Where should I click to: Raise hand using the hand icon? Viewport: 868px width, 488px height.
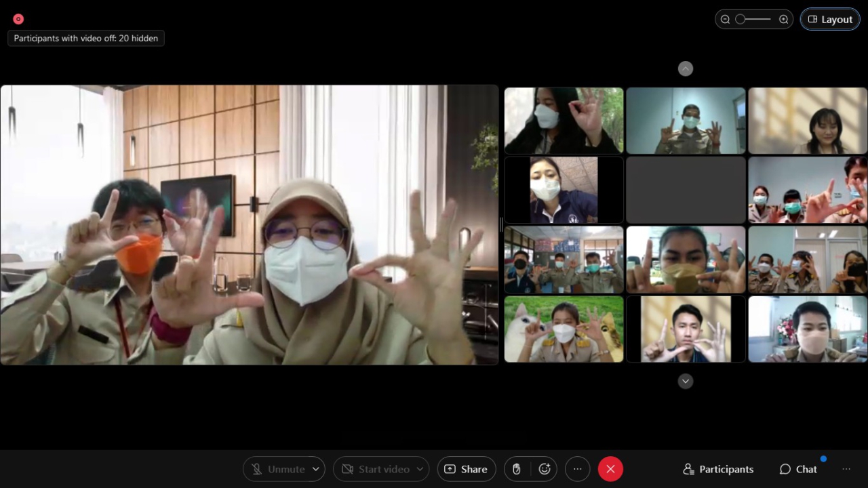(x=516, y=469)
